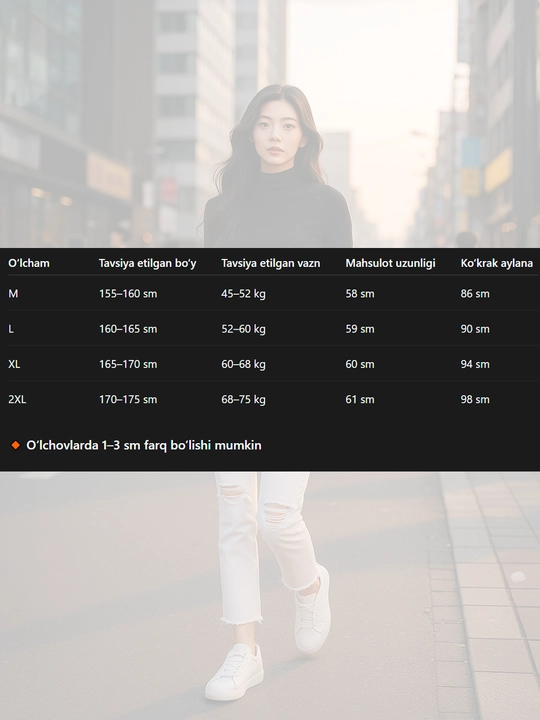This screenshot has width=540, height=720.
Task: Select the L size row label
Action: [11, 329]
